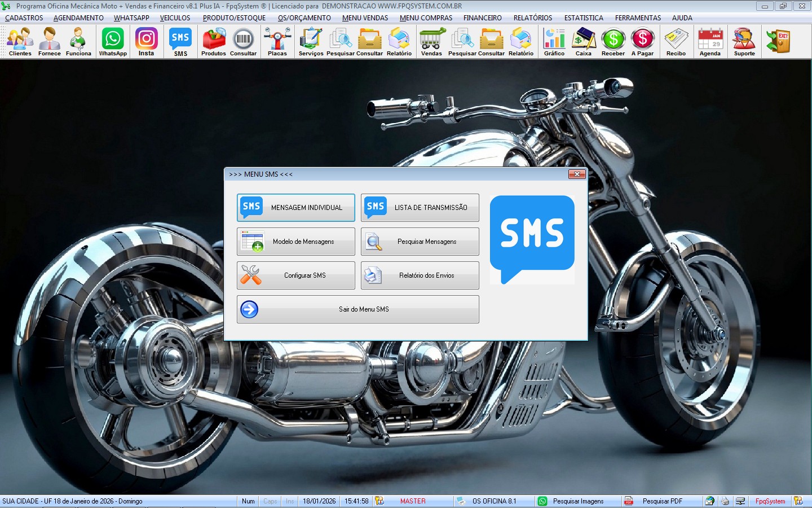Open the Agenda calendar icon
This screenshot has width=812, height=508.
click(710, 42)
